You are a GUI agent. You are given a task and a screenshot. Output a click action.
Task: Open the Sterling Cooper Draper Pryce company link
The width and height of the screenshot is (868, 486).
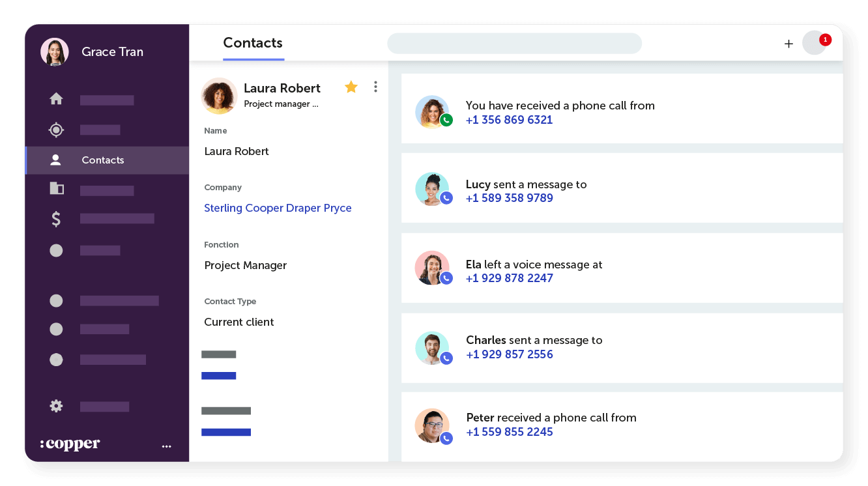[x=278, y=208]
